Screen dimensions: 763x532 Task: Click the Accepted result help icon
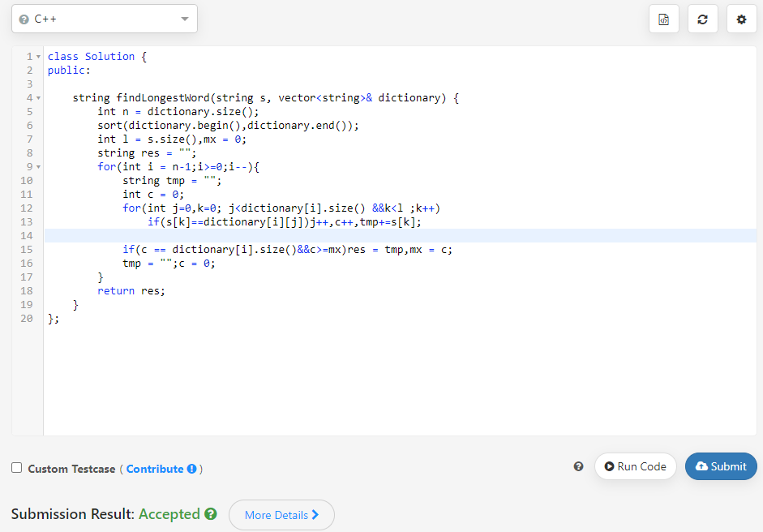(211, 513)
